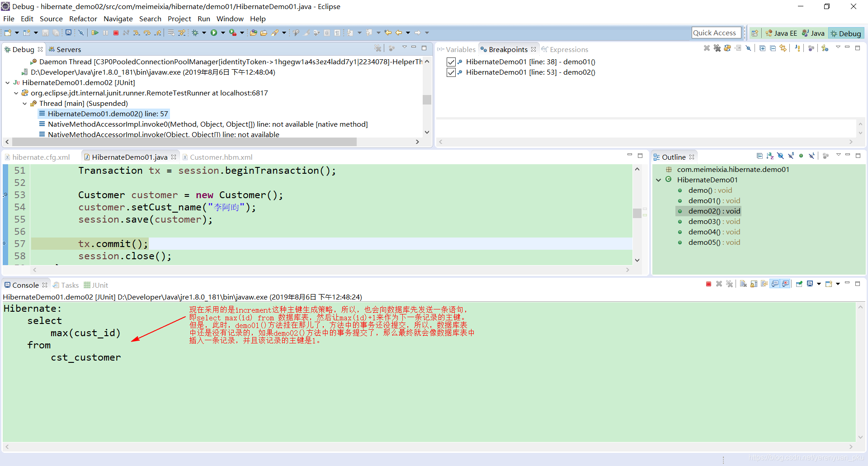
Task: Click the New file toolbar icon
Action: 8,33
